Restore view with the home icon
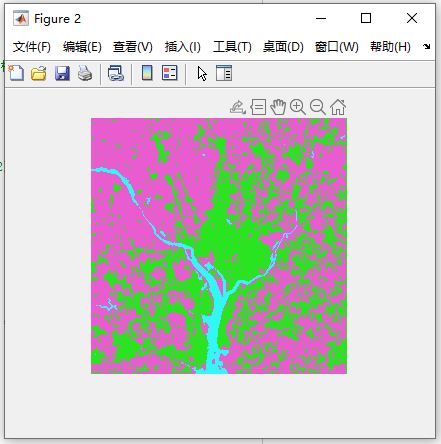This screenshot has height=444, width=441. (x=338, y=107)
